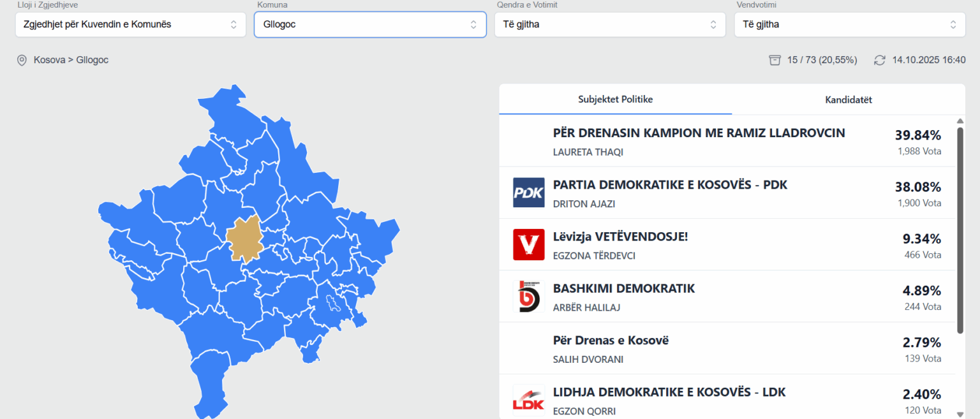Screen dimensions: 980x419
Task: Click the results list scrollbar thumb
Action: pos(960,230)
